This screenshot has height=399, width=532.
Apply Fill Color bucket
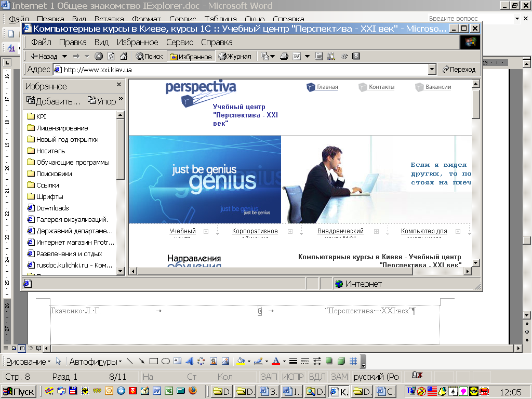tap(241, 362)
